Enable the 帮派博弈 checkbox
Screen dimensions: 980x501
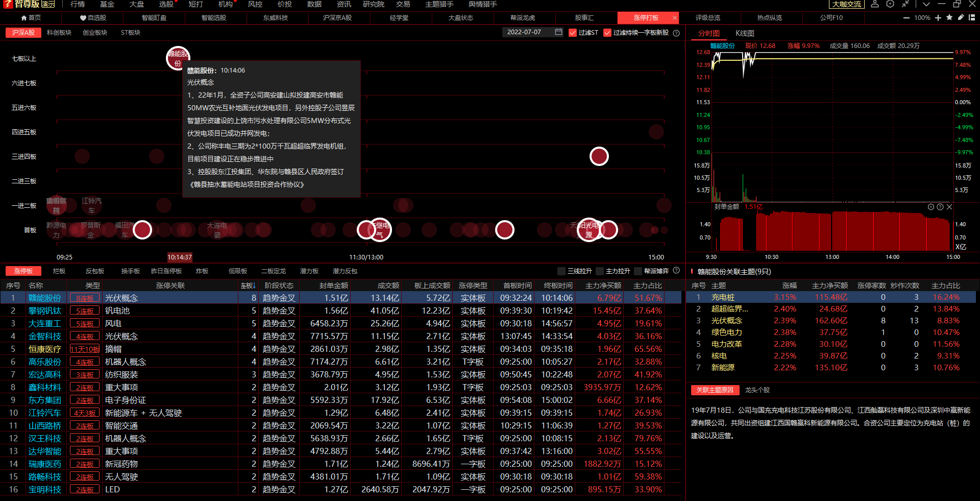(x=638, y=271)
